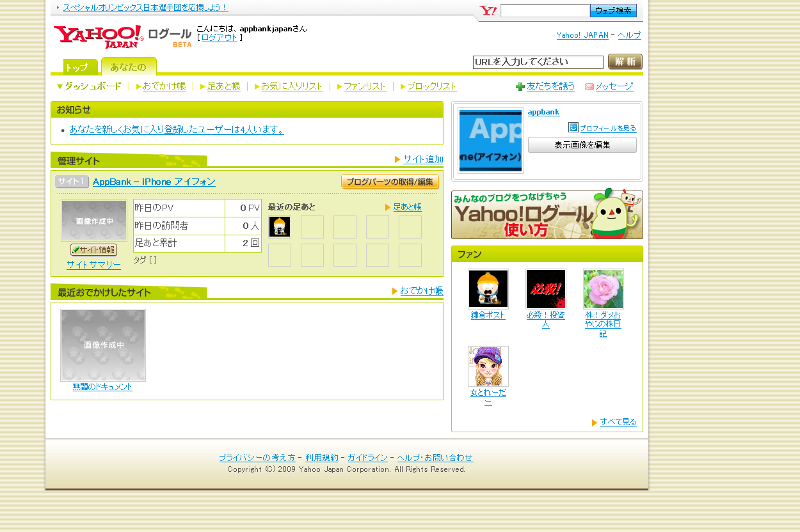Open 鎌倉ポスト fan name link

click(x=488, y=315)
